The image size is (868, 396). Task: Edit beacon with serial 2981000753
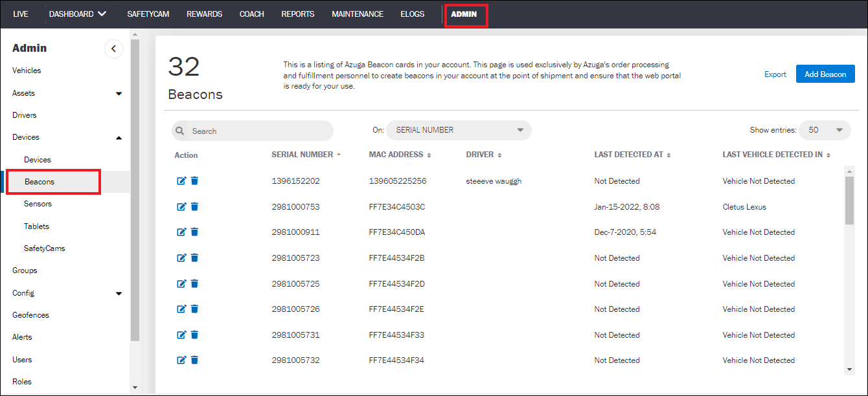point(181,207)
